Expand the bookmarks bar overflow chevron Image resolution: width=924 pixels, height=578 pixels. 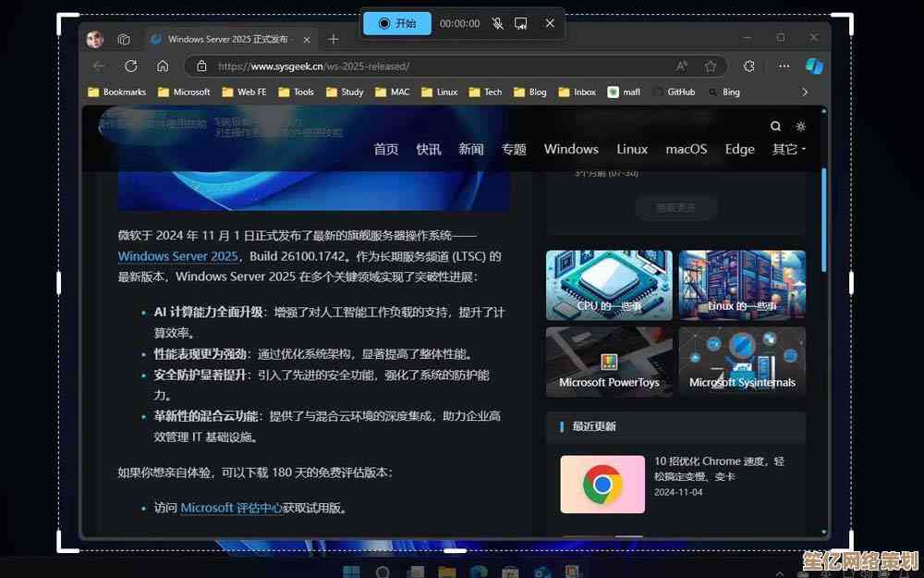pyautogui.click(x=805, y=92)
